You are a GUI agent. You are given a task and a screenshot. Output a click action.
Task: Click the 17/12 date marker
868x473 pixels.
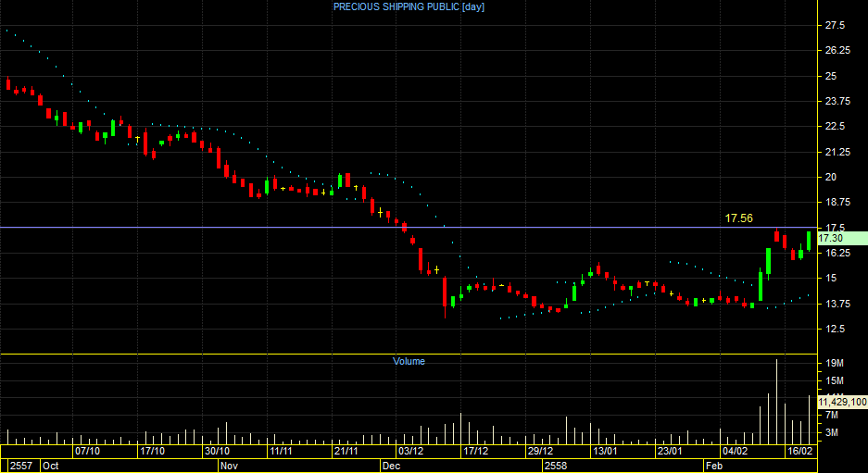pos(476,452)
